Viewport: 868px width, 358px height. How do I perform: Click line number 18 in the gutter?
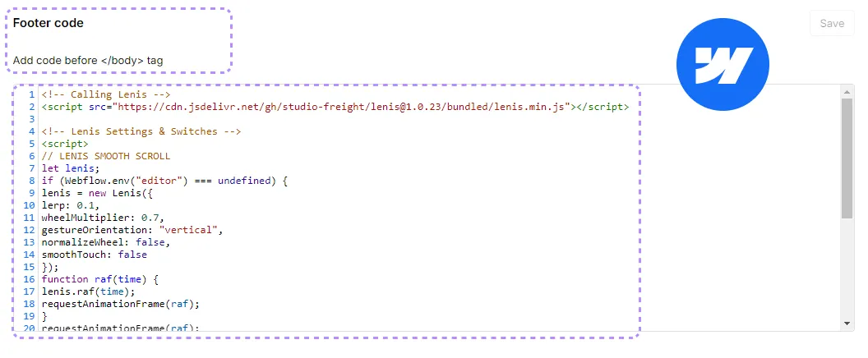pos(30,304)
